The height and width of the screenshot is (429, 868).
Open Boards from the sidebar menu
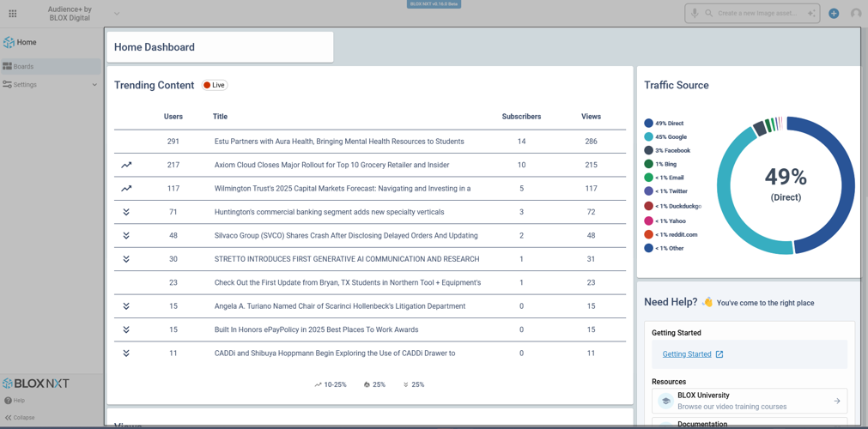click(24, 66)
